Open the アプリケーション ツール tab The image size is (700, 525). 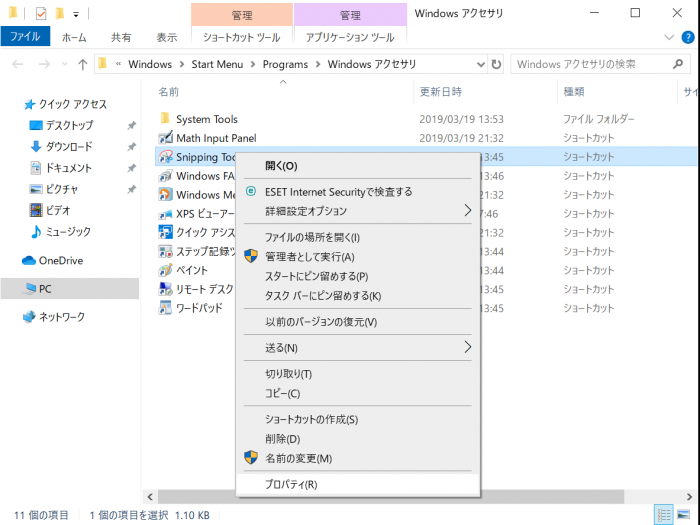pos(350,38)
